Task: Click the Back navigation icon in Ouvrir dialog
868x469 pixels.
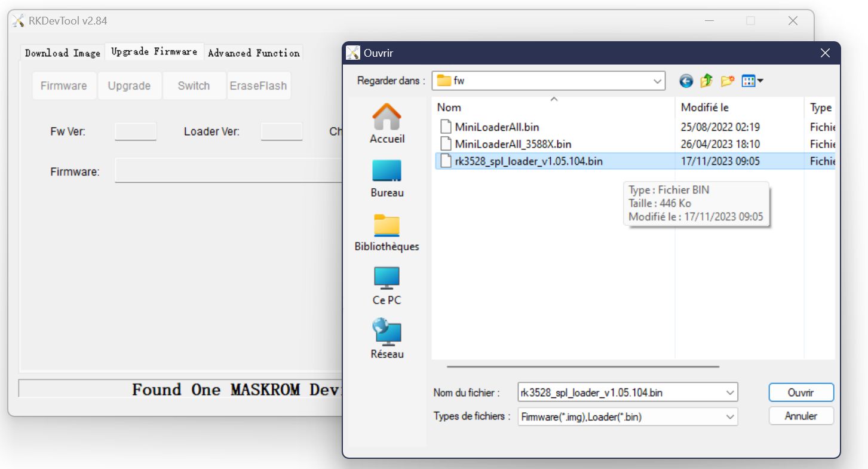Action: pyautogui.click(x=686, y=81)
